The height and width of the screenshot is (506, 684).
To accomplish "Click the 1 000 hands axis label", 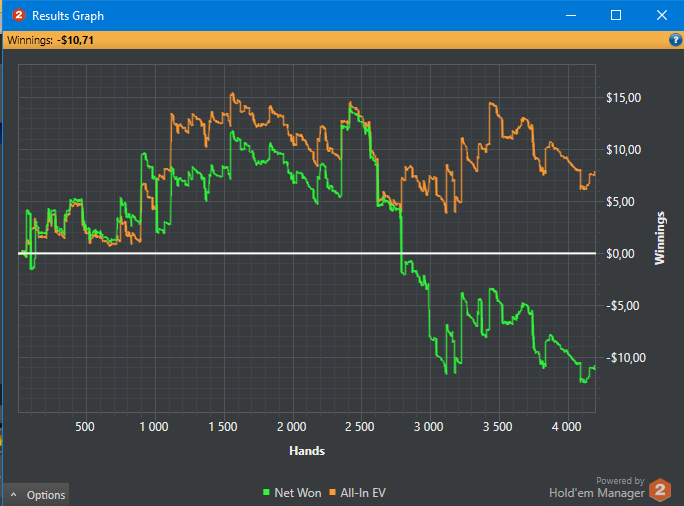I will point(154,427).
